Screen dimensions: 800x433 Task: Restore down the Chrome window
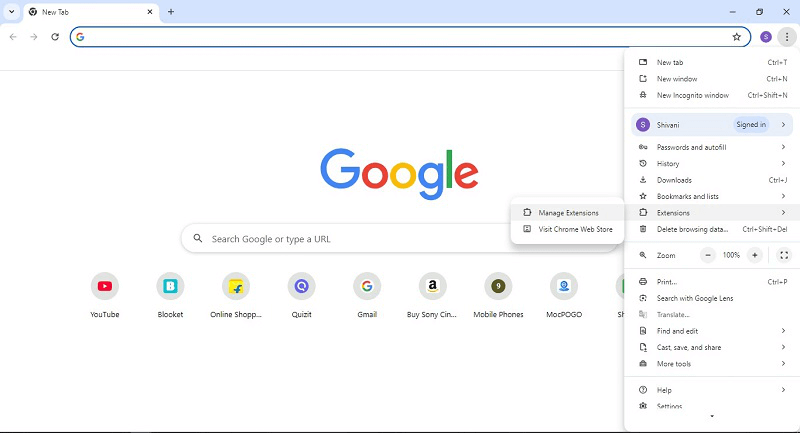click(x=759, y=12)
